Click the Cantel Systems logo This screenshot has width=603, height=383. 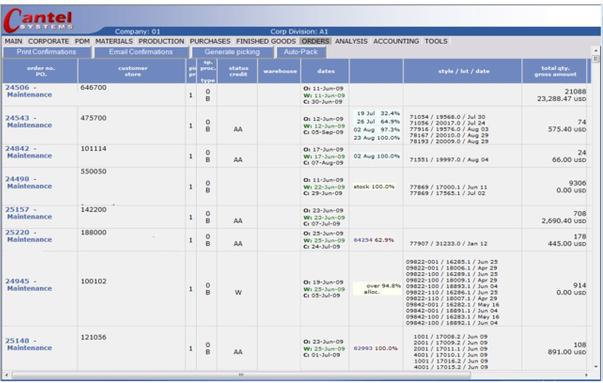[38, 20]
